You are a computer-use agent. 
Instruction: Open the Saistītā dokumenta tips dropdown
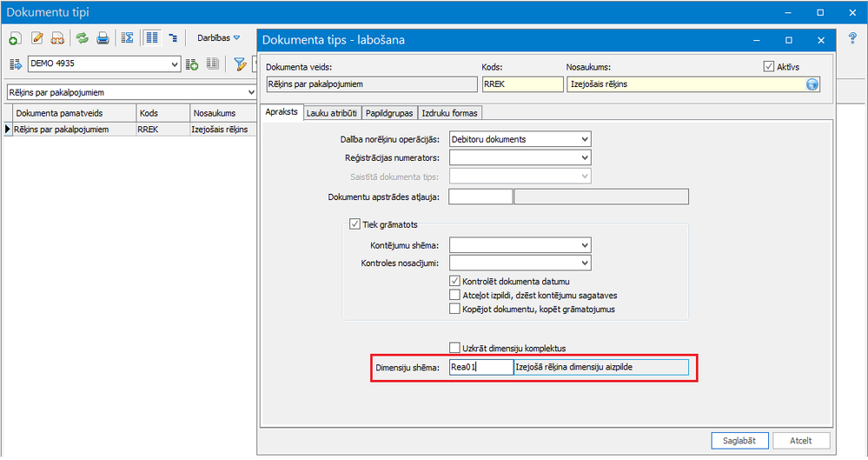[585, 177]
